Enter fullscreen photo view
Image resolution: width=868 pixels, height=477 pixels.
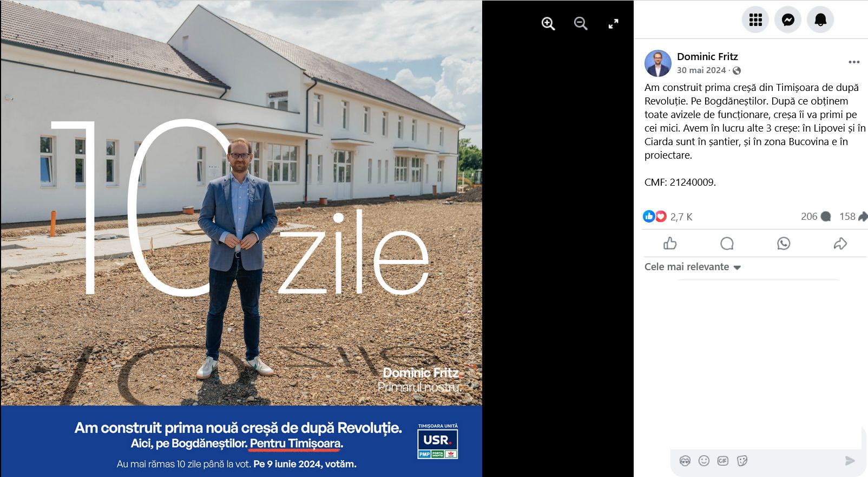pyautogui.click(x=613, y=24)
